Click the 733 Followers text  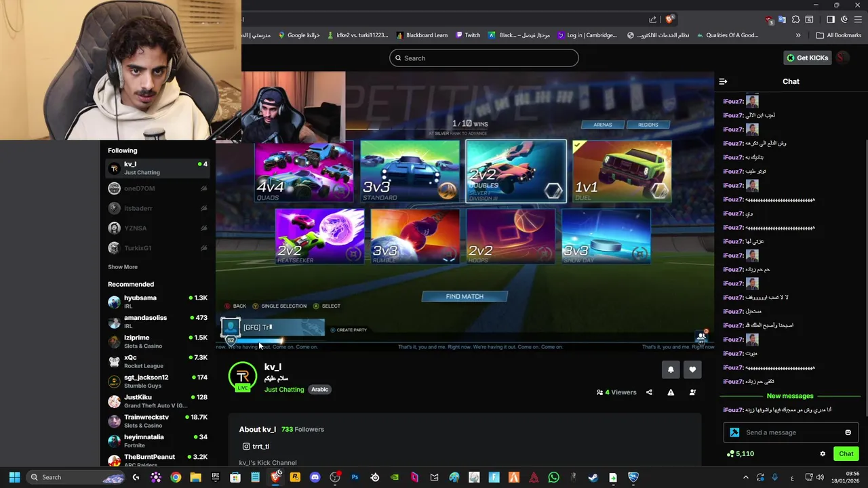[302, 430]
